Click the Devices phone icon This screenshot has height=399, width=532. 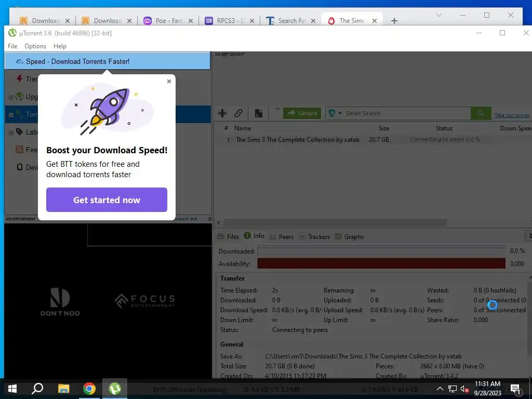[x=20, y=167]
